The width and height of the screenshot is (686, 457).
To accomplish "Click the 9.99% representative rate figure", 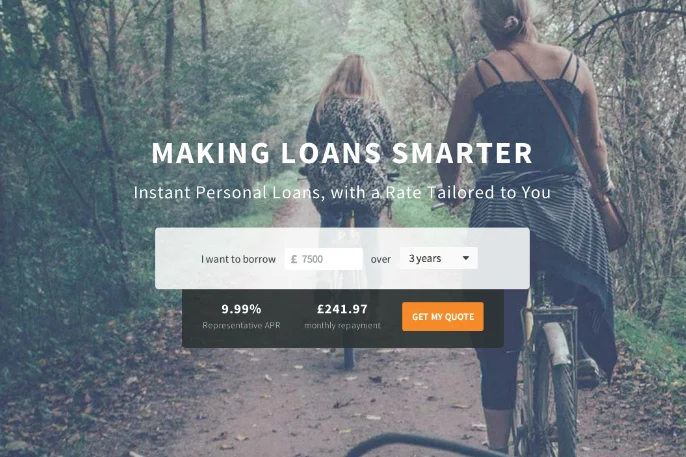I will 241,309.
